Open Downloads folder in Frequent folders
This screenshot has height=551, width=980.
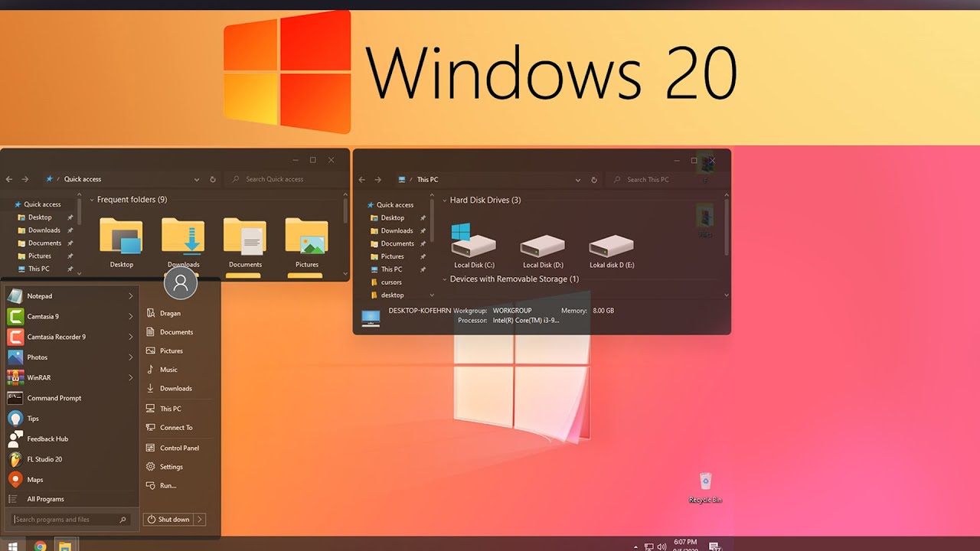(183, 243)
